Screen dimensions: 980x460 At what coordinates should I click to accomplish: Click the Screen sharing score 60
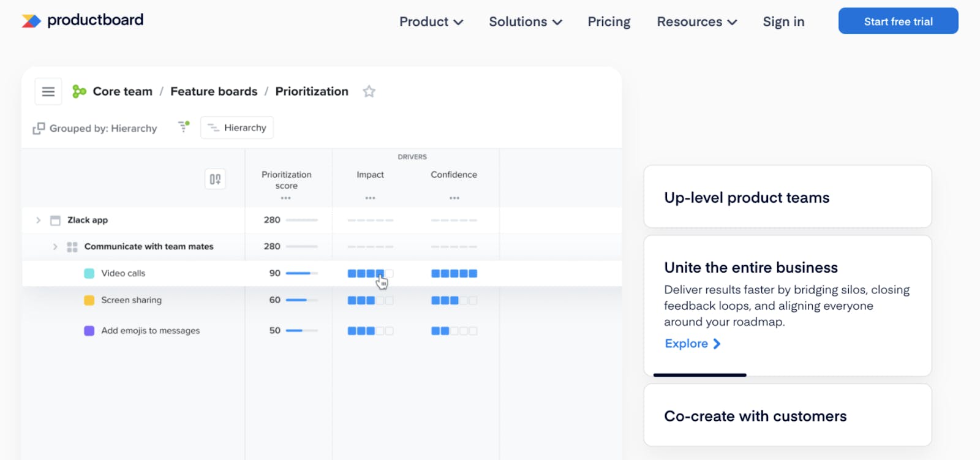(x=275, y=300)
